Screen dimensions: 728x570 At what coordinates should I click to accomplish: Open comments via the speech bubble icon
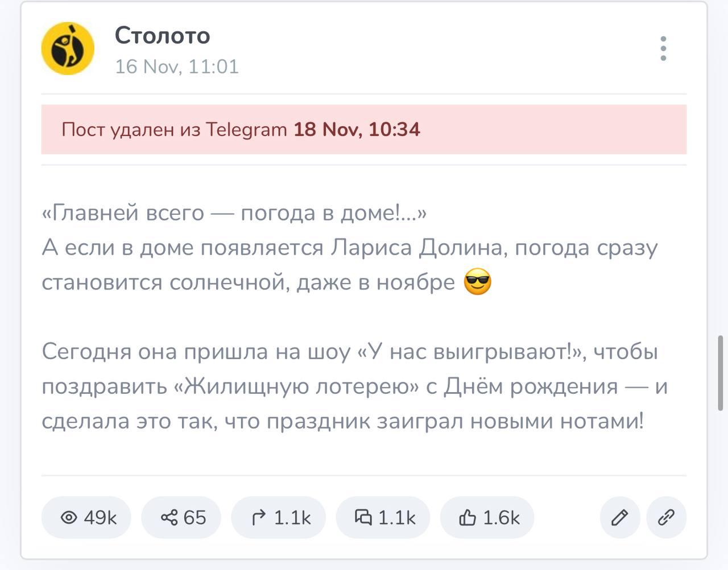coord(364,517)
